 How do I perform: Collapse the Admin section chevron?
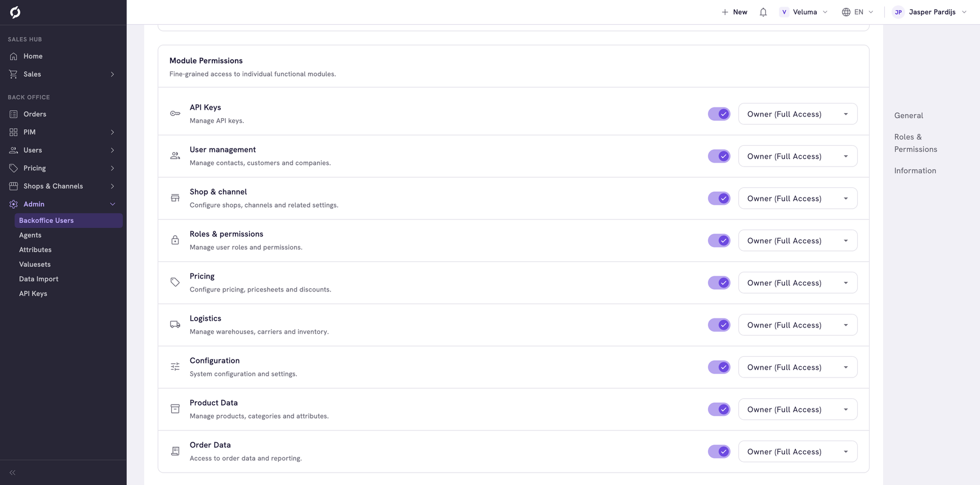[113, 204]
